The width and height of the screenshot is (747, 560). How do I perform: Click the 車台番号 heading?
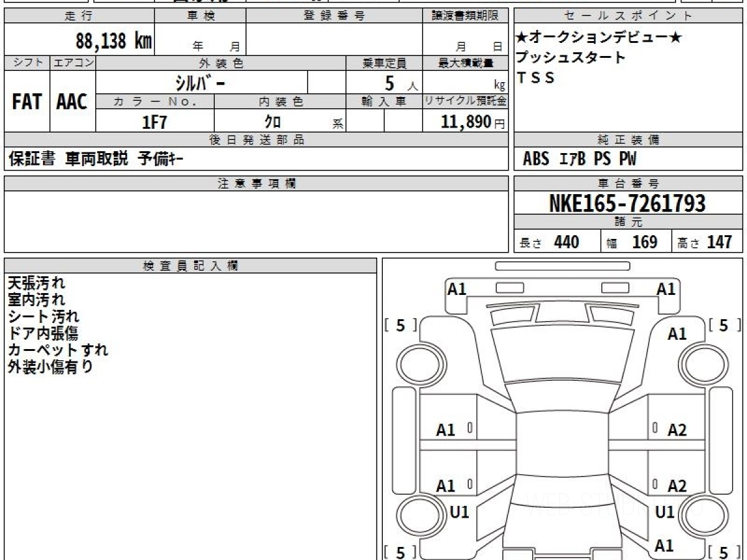(628, 184)
